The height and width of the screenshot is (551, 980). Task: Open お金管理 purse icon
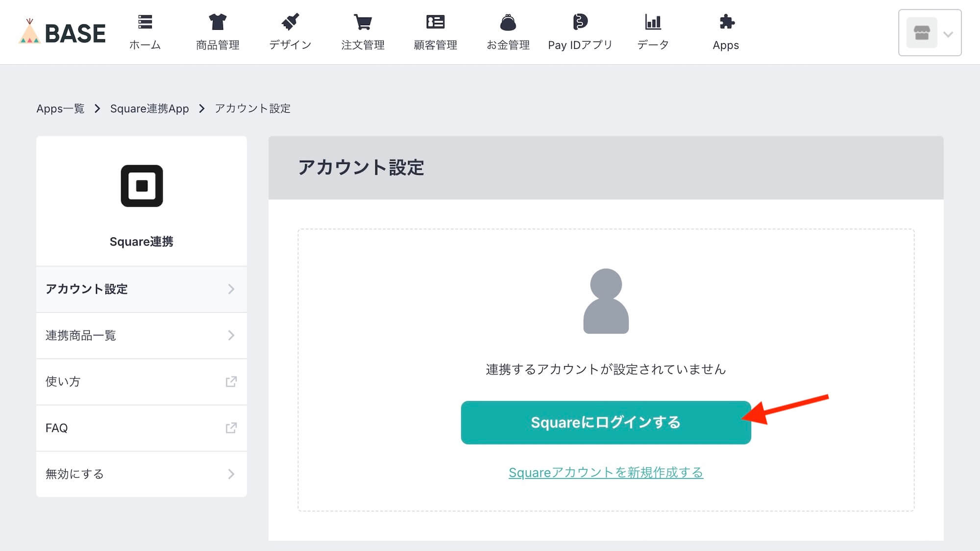[508, 22]
